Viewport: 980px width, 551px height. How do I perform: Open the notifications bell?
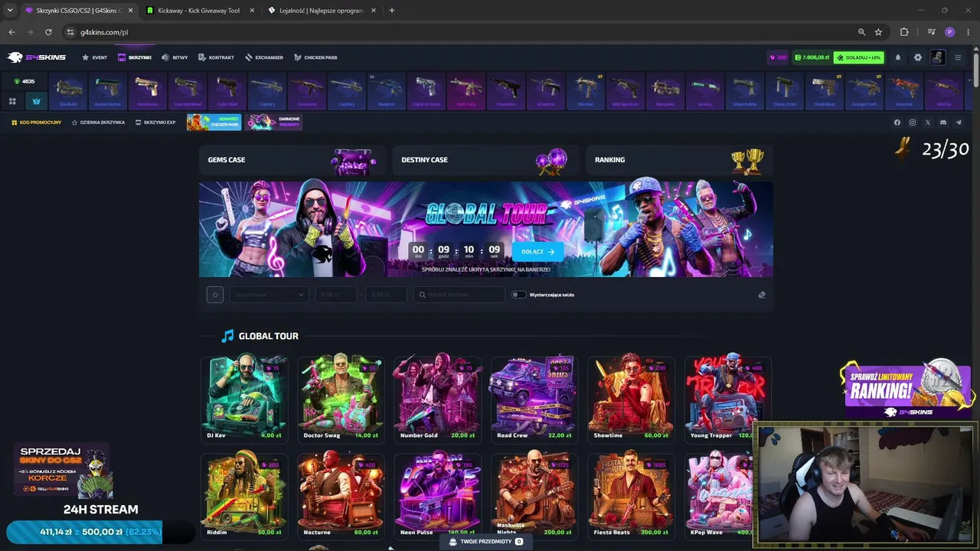[898, 57]
